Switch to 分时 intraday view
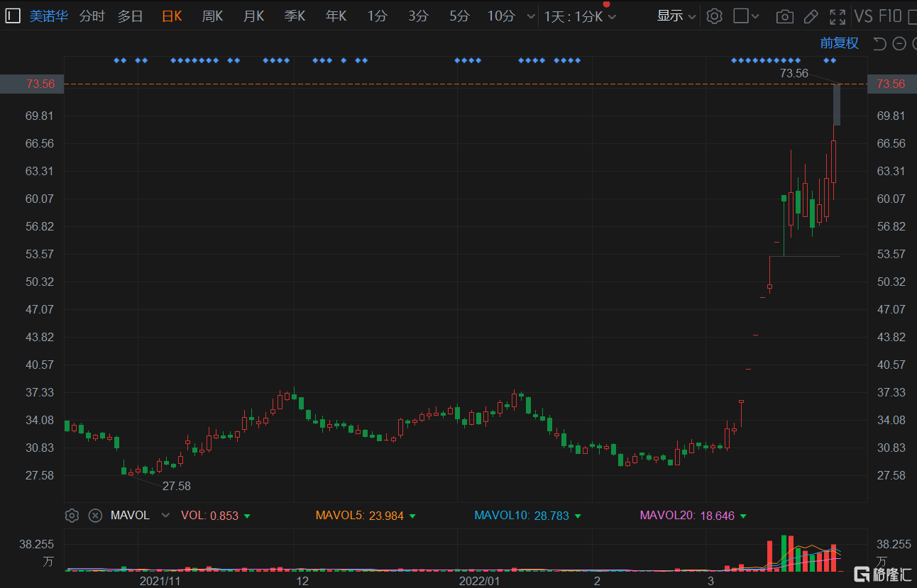 click(92, 16)
